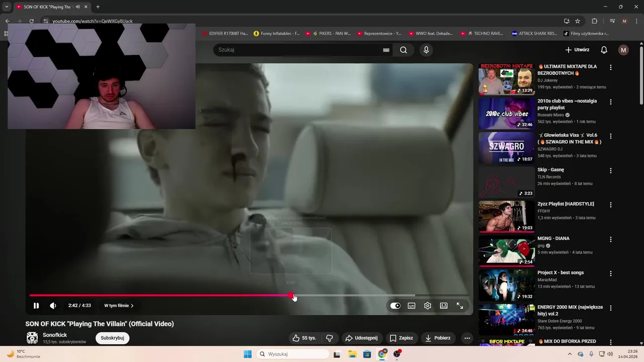Image resolution: width=644 pixels, height=362 pixels.
Task: Open options for 2010s club vibes video
Action: click(x=611, y=102)
